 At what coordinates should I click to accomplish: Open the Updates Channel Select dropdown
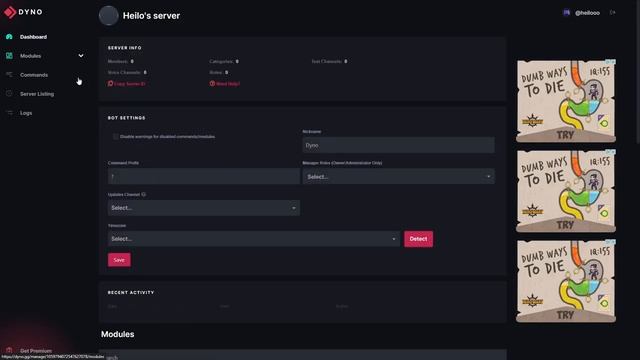204,208
